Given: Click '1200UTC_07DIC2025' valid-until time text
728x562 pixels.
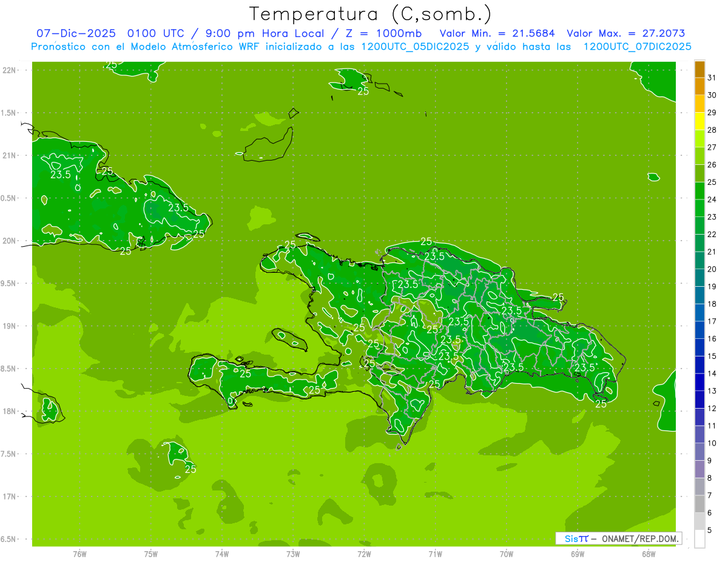Looking at the screenshot, I should pyautogui.click(x=638, y=47).
